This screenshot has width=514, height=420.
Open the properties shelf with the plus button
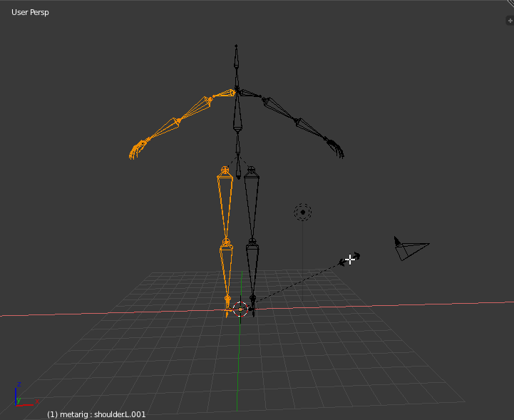tap(510, 21)
